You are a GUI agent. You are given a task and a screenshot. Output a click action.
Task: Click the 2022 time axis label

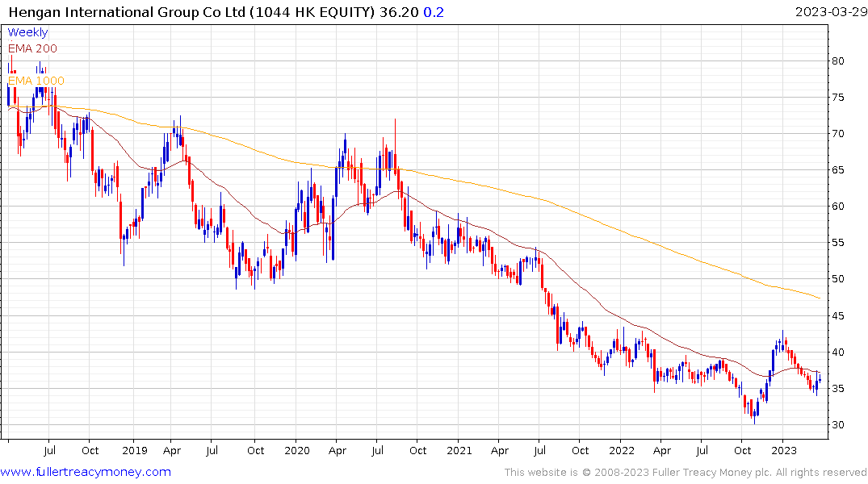coord(622,450)
